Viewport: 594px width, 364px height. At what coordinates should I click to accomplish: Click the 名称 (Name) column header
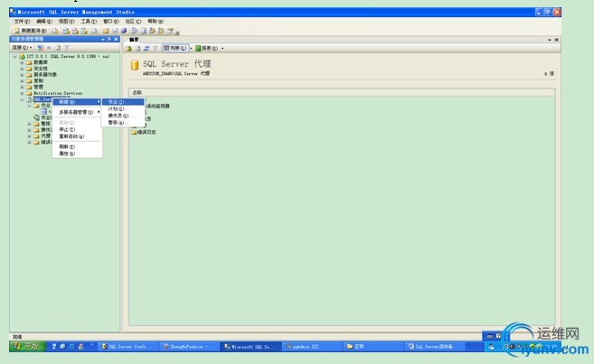(x=342, y=92)
